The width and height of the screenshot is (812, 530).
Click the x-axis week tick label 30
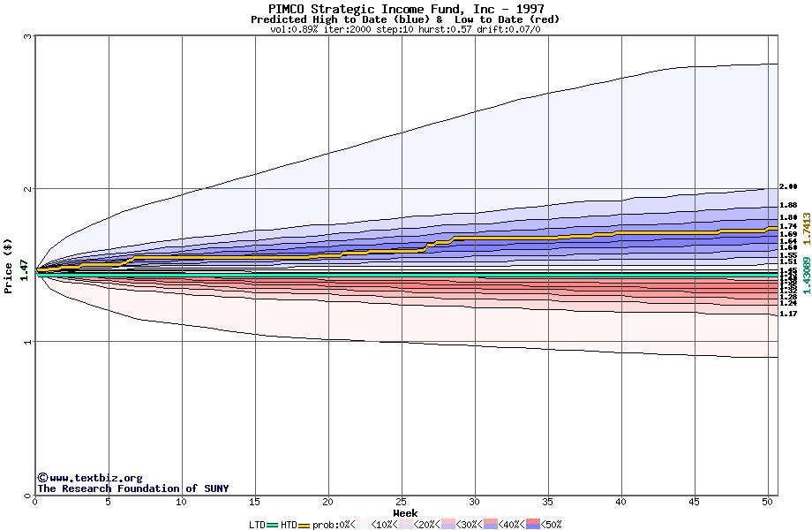point(474,502)
